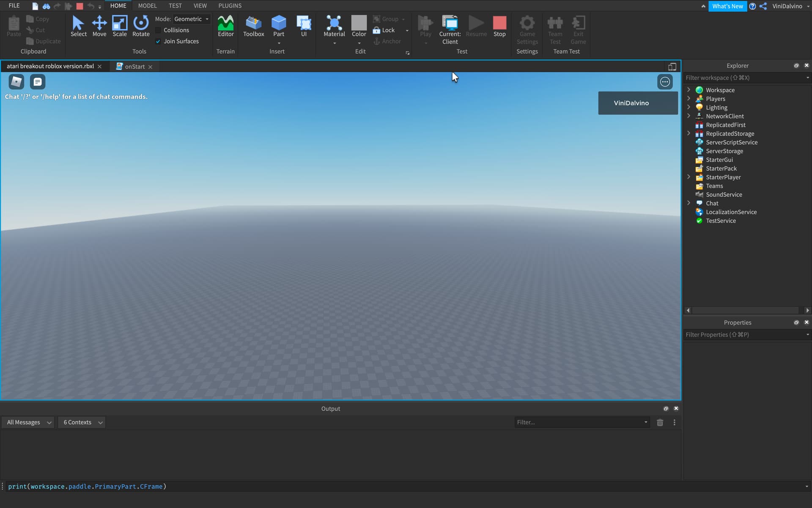Image resolution: width=812 pixels, height=508 pixels.
Task: Toggle Lock on the selected object
Action: [x=384, y=30]
